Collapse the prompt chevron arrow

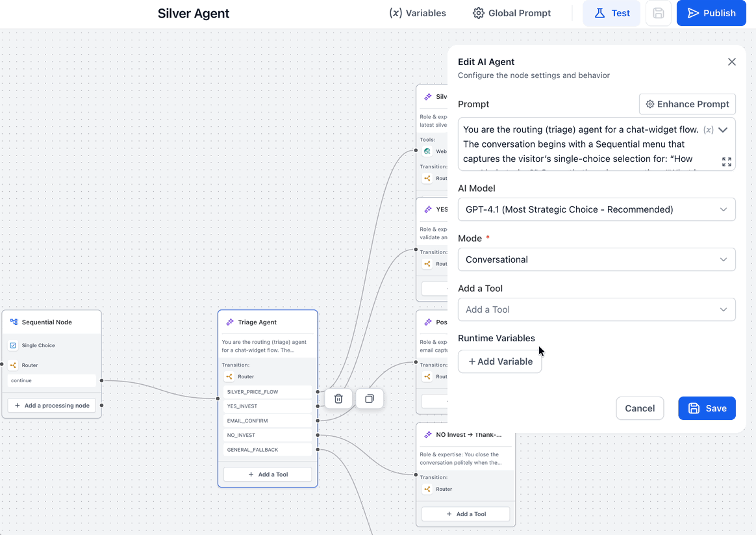click(723, 130)
